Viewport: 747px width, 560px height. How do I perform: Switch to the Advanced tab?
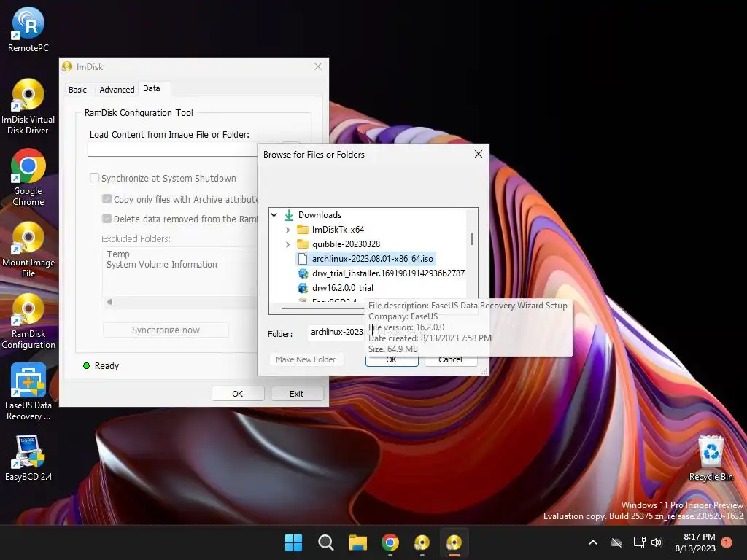click(x=117, y=90)
